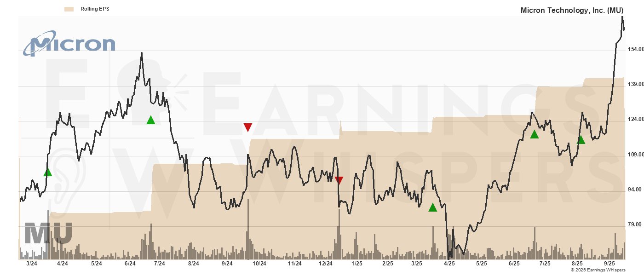This screenshot has height=276, width=644.
Task: Click the 3/24 date axis label
Action: [32, 264]
